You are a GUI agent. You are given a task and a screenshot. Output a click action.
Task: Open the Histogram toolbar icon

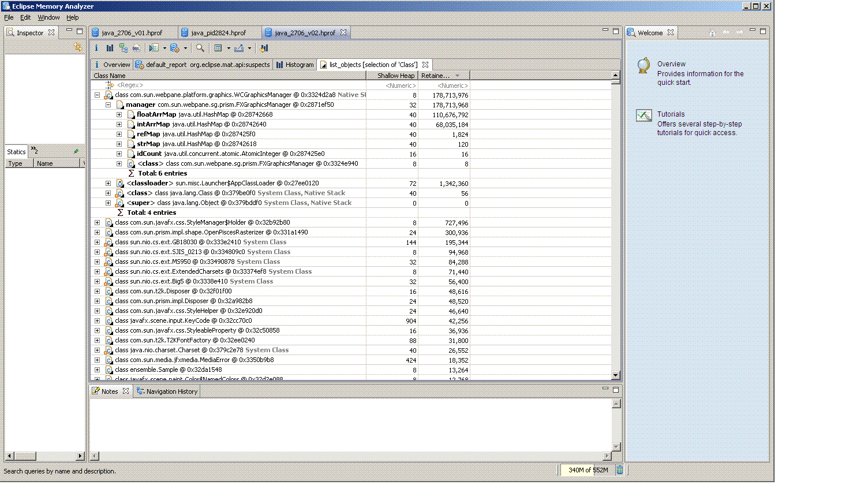110,49
